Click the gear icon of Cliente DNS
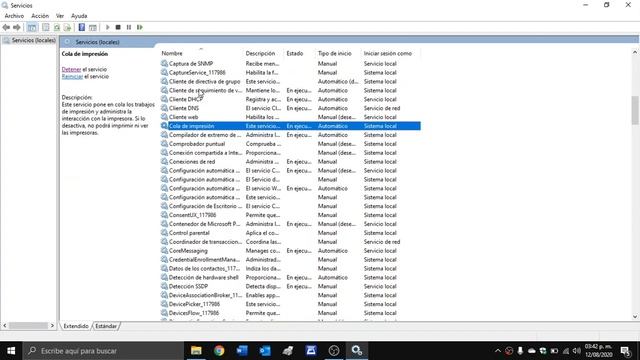The image size is (640, 360). click(164, 108)
